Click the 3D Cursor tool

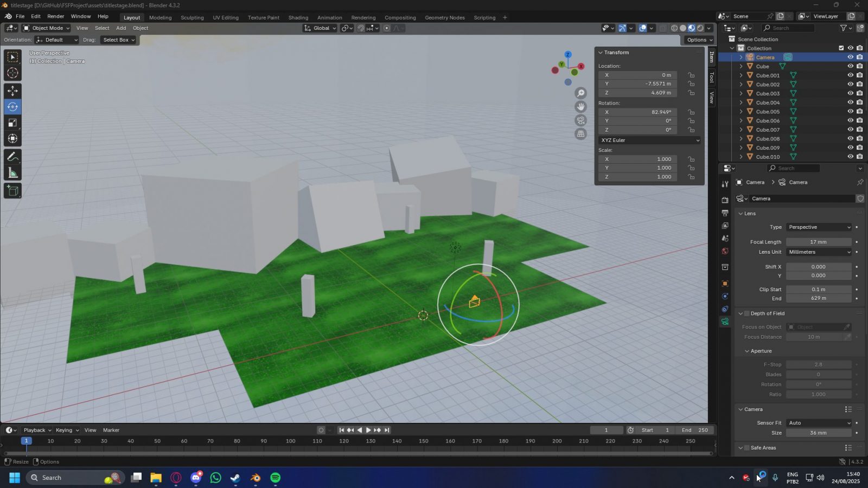click(x=12, y=73)
